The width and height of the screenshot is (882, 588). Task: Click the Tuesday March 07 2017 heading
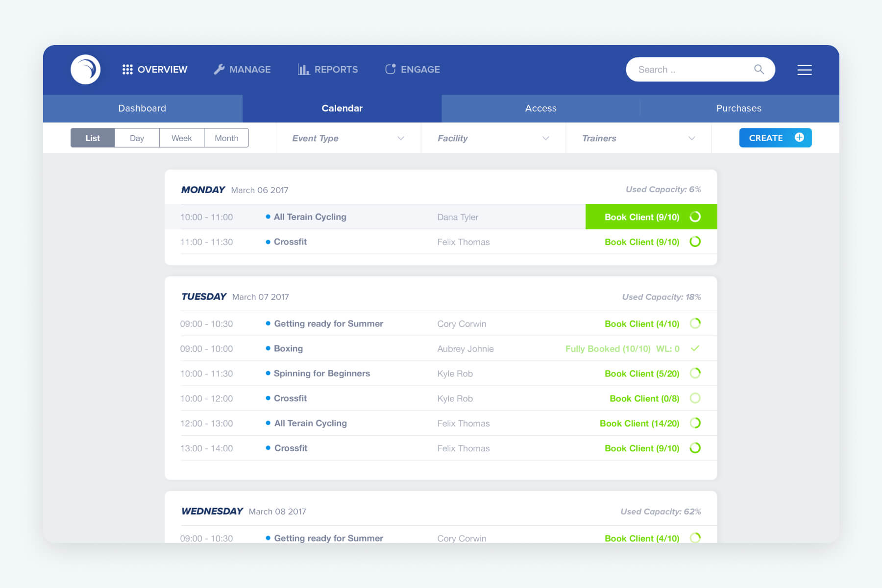point(235,296)
